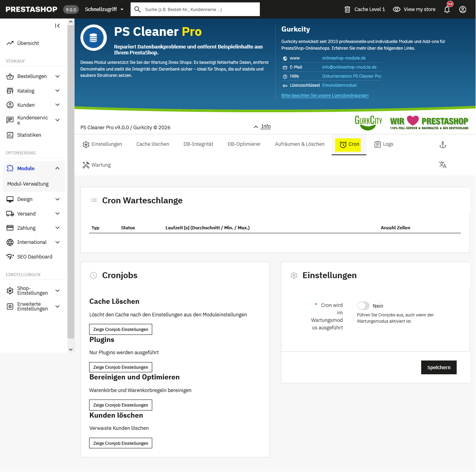Collapse the sidebar menu with arrow icon
This screenshot has height=472, width=476.
click(x=58, y=26)
